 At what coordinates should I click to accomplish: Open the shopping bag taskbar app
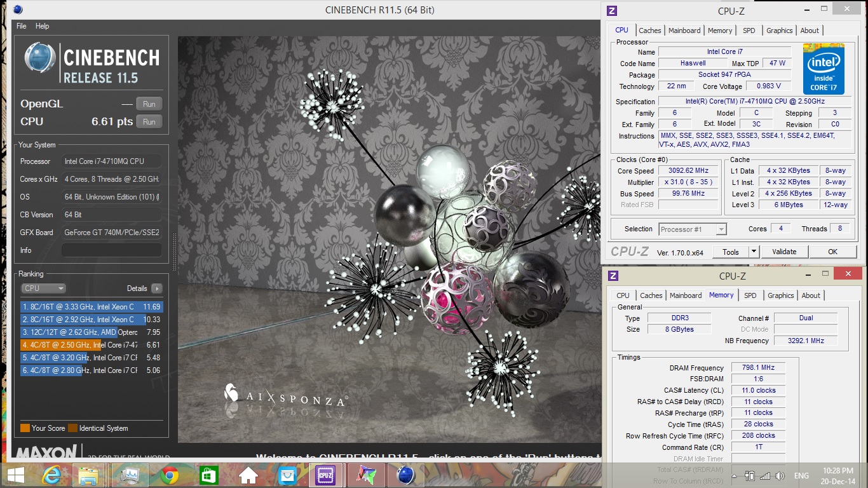(287, 475)
